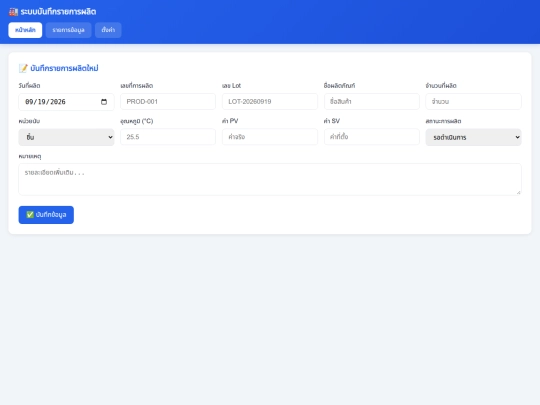Image resolution: width=540 pixels, height=405 pixels.
Task: Click the memo pencil icon beside form title
Action: pos(23,68)
